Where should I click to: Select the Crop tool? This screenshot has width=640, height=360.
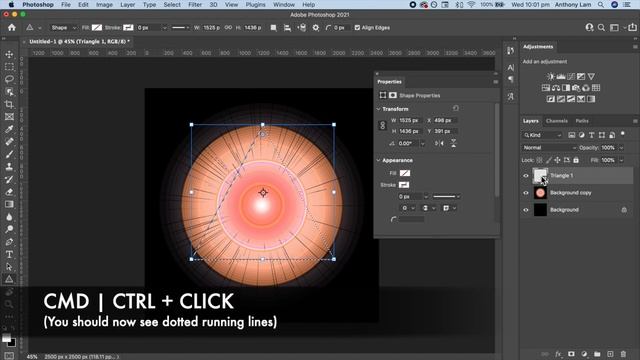(9, 104)
